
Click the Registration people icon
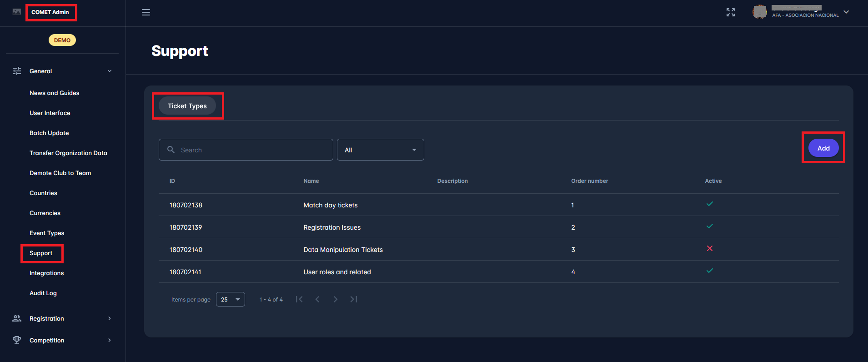[x=17, y=318]
